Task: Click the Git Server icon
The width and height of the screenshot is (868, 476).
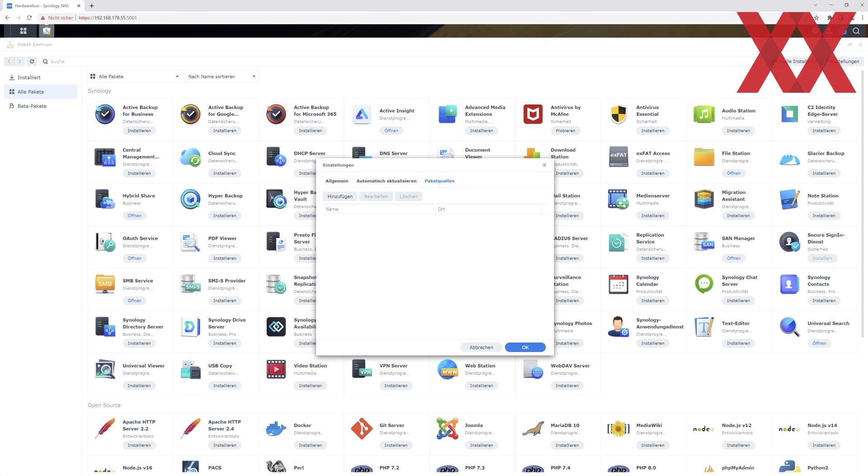Action: coord(362,429)
